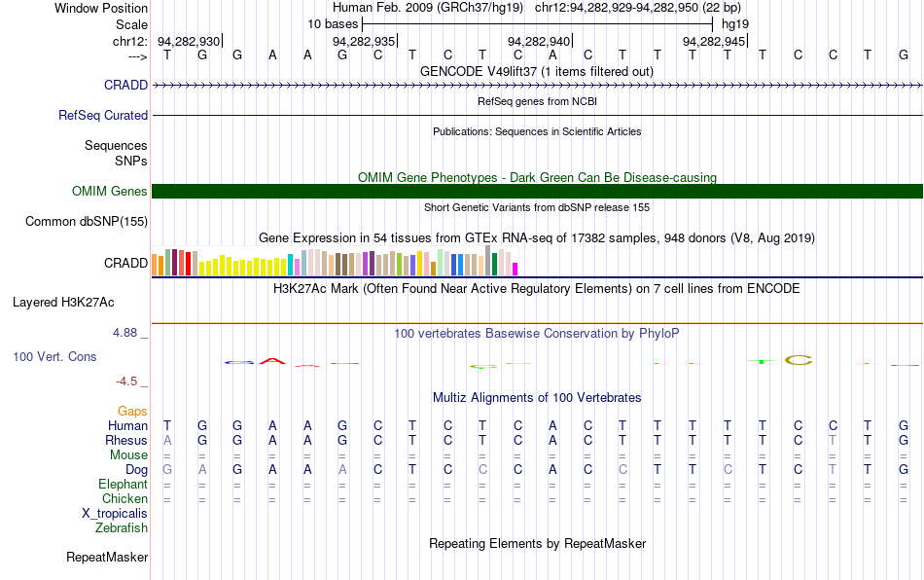The image size is (924, 580).
Task: Click the orange Gaps label
Action: pos(132,411)
